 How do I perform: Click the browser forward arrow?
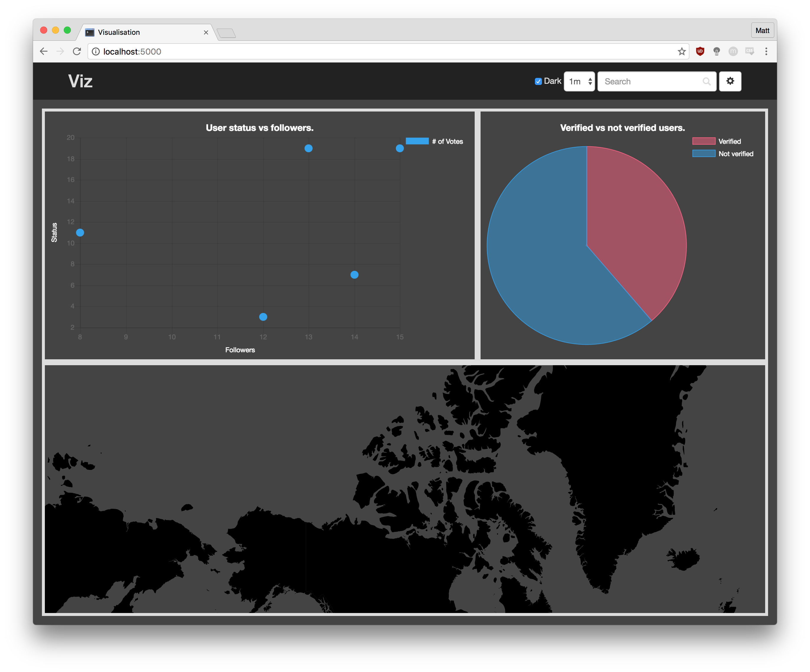click(60, 51)
